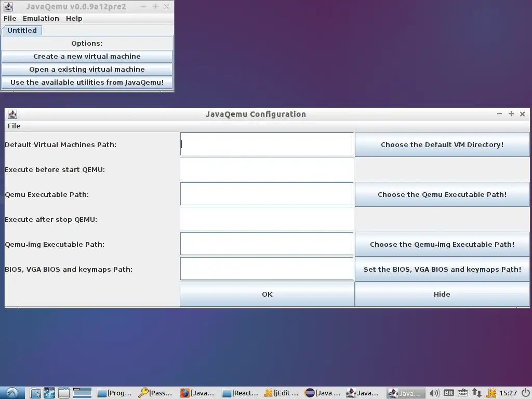This screenshot has height=399, width=532.
Task: Focus the Execute after stop QEMU field
Action: click(267, 219)
